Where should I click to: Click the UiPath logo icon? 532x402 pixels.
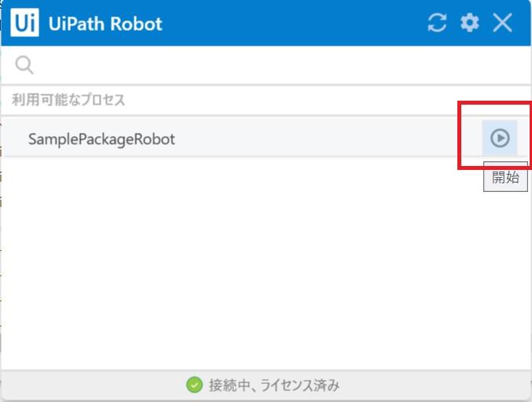click(x=24, y=23)
